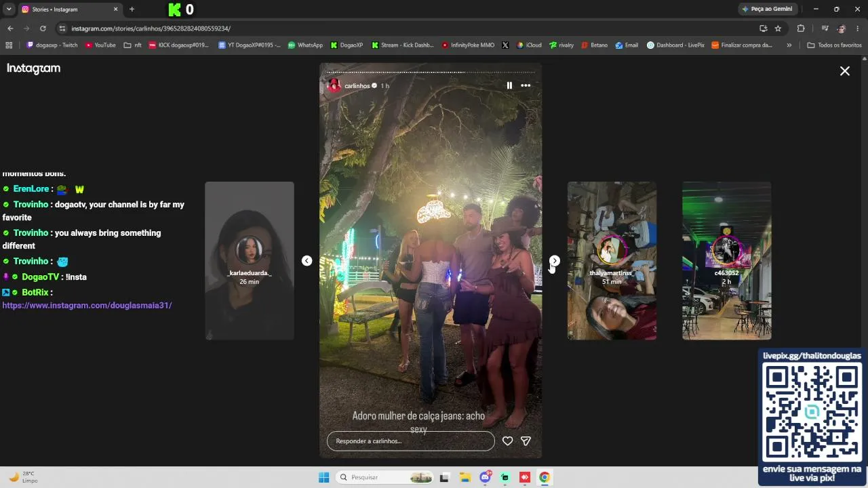
Task: Open the Chrome three-dot menu
Action: [x=857, y=28]
